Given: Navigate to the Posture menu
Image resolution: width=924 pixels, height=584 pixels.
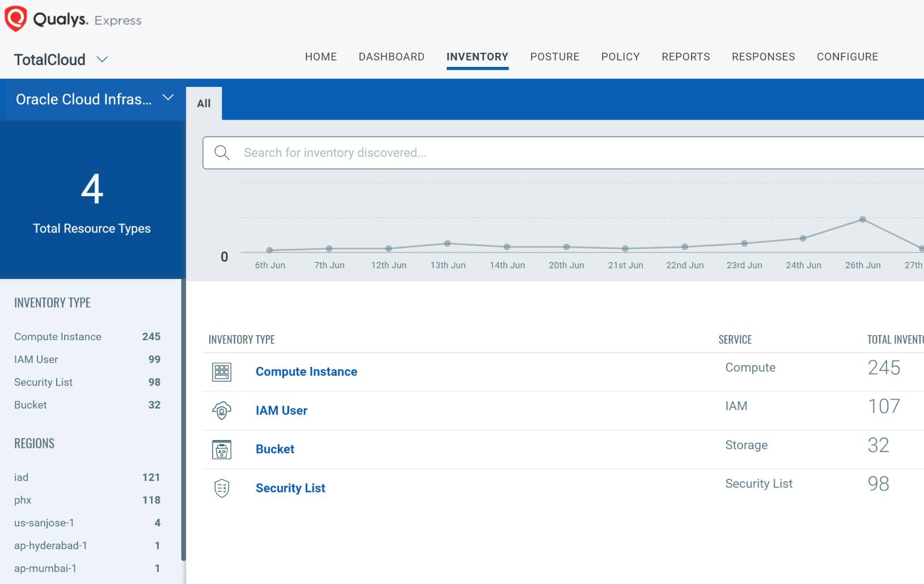Looking at the screenshot, I should (555, 57).
